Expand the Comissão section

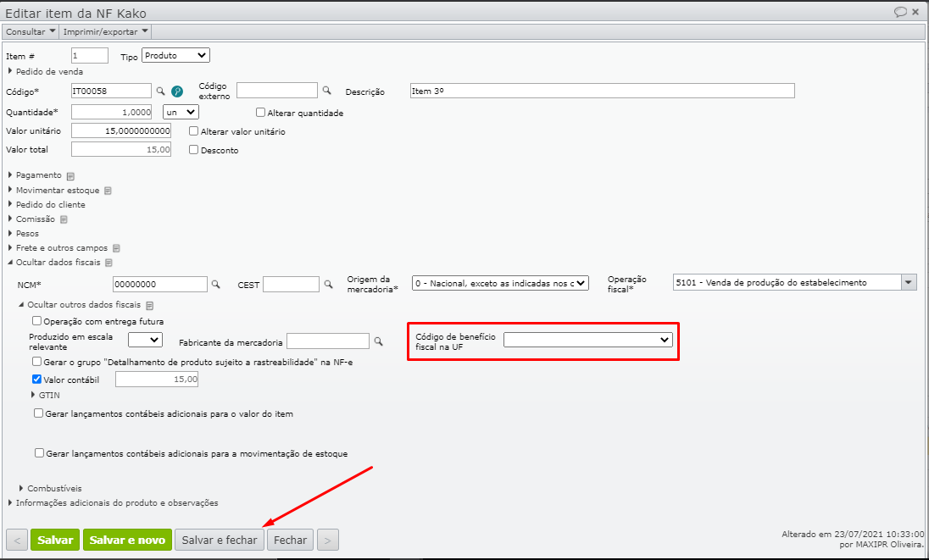[x=31, y=219]
